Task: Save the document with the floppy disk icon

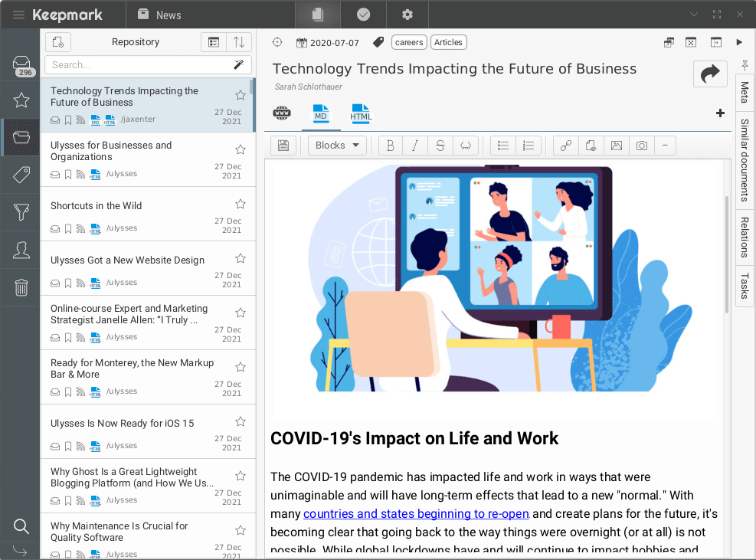Action: click(283, 146)
